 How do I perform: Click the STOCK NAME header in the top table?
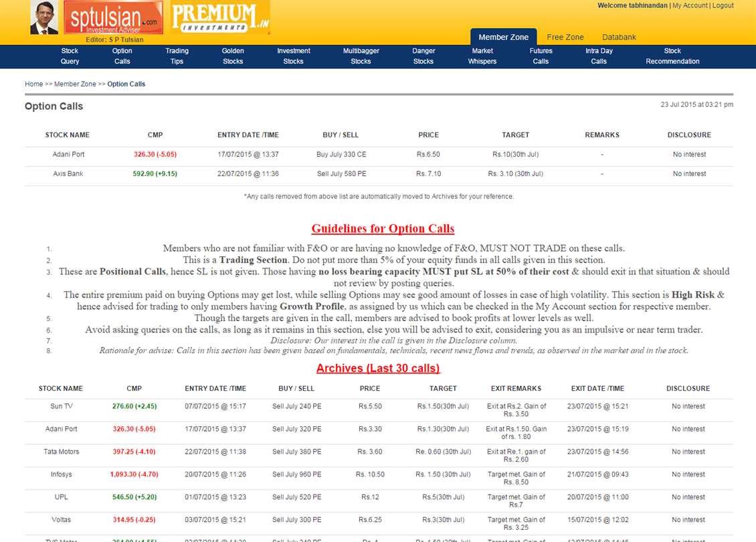click(68, 135)
